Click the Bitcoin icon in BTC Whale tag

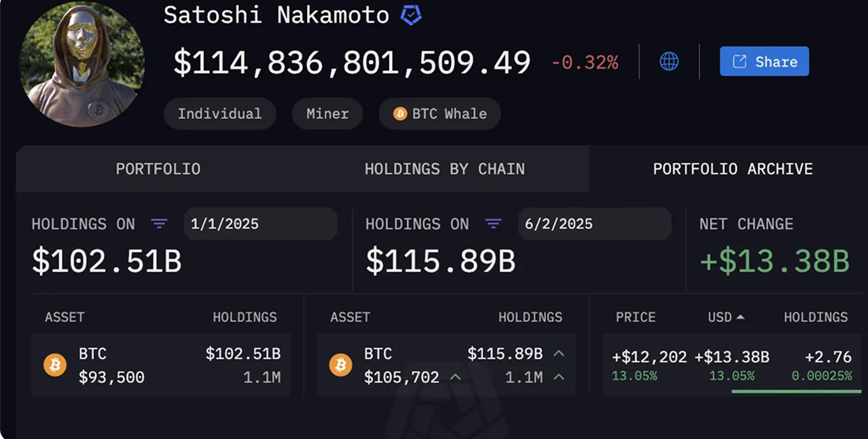coord(400,114)
